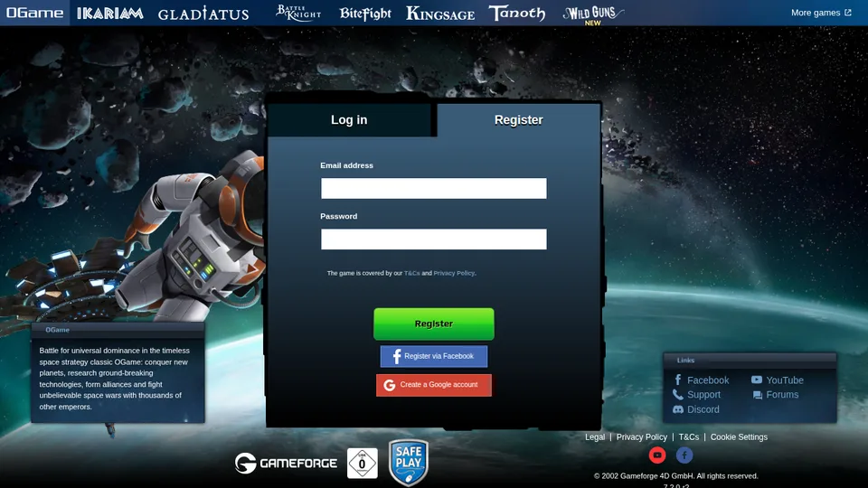Open the Ikariam game logo
Image resolution: width=868 pixels, height=488 pixels.
pyautogui.click(x=109, y=14)
